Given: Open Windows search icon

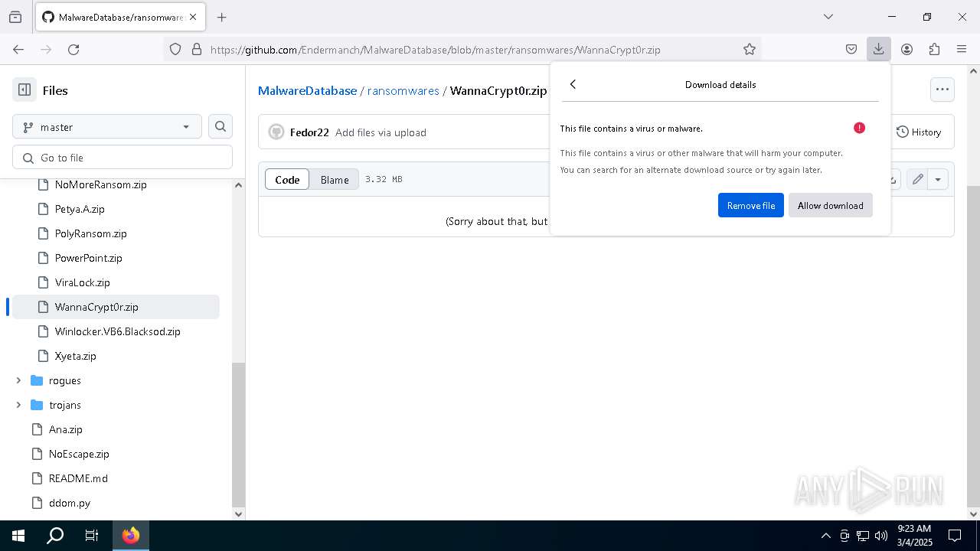Looking at the screenshot, I should pyautogui.click(x=55, y=536).
